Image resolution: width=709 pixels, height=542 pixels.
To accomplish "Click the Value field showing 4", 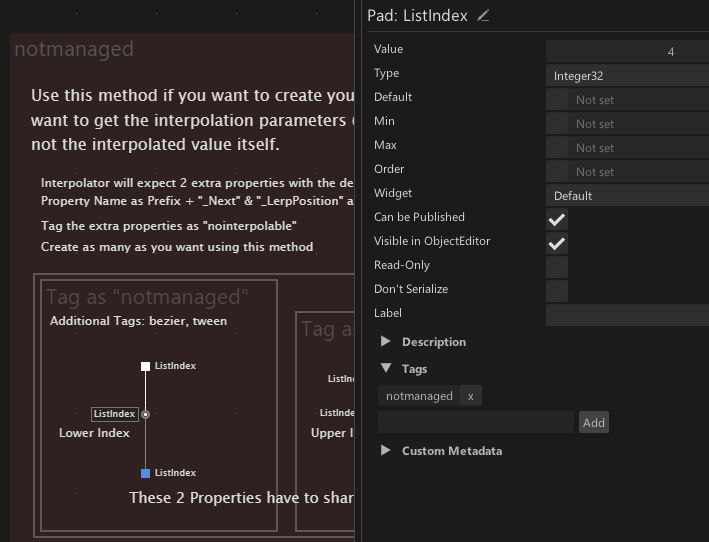I will tap(627, 51).
